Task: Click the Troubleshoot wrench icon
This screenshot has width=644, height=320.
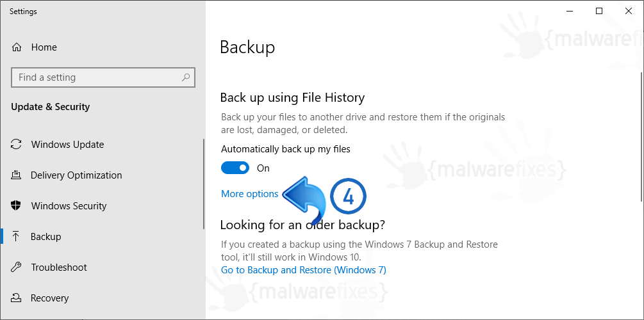Action: click(x=16, y=268)
